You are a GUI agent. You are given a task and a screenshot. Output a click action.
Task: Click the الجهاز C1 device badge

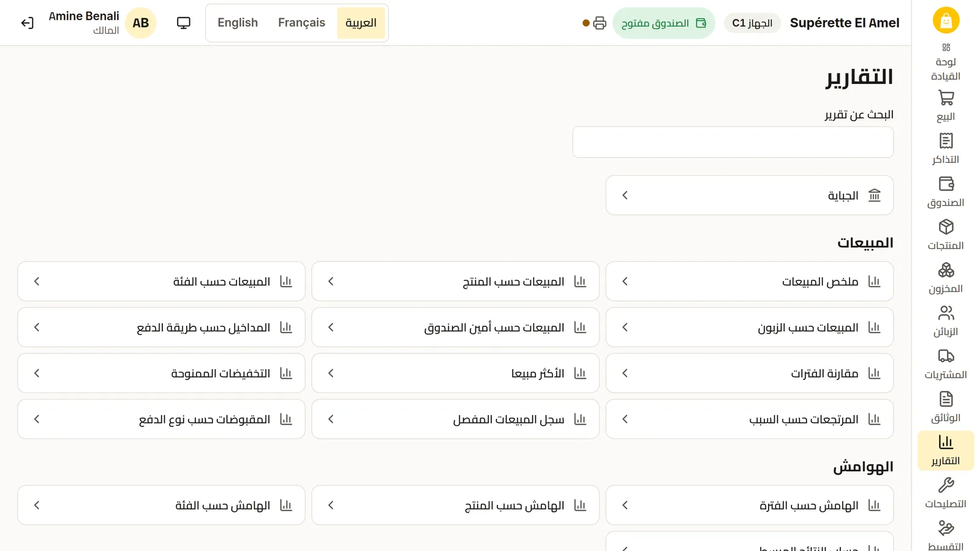click(752, 23)
